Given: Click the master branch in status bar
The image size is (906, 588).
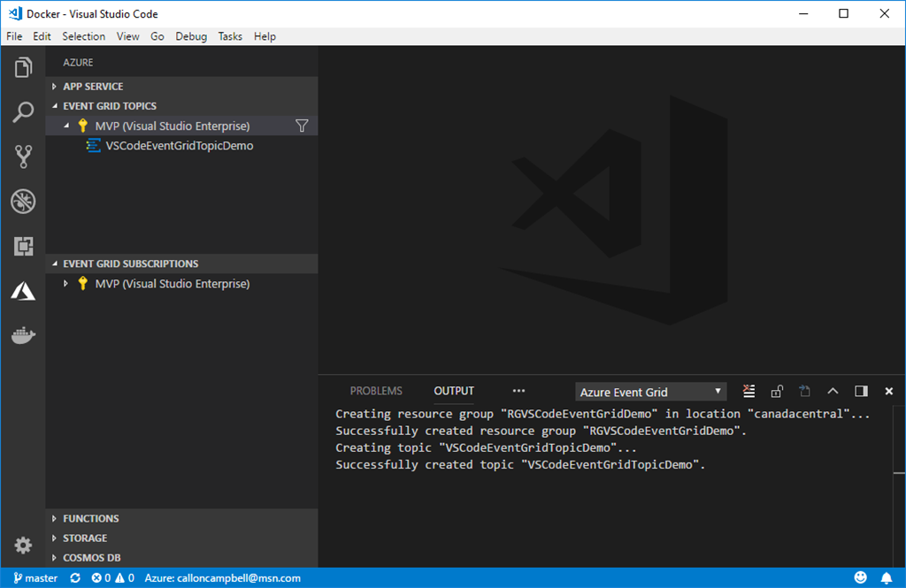Looking at the screenshot, I should (x=35, y=578).
